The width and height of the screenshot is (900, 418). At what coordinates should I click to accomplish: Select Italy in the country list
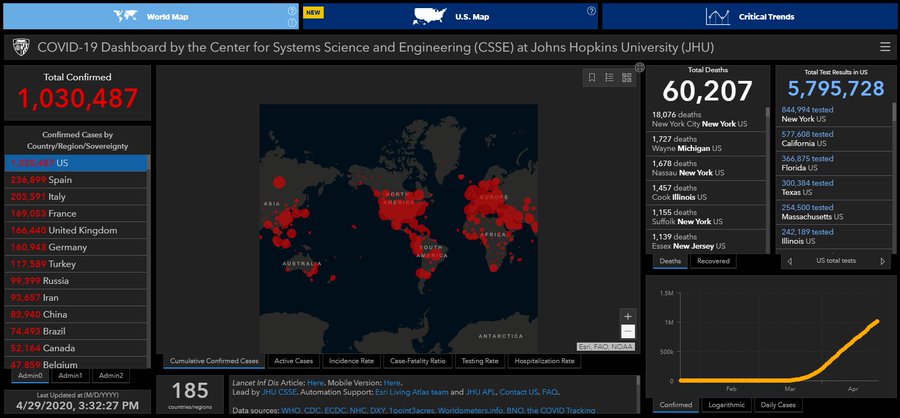pos(76,196)
